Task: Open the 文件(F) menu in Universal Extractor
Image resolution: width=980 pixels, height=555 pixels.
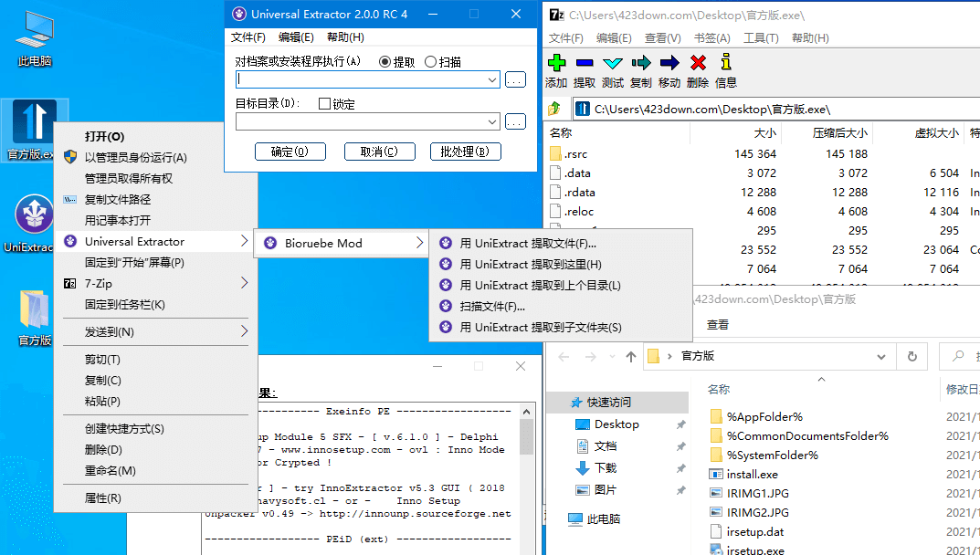Action: tap(248, 37)
